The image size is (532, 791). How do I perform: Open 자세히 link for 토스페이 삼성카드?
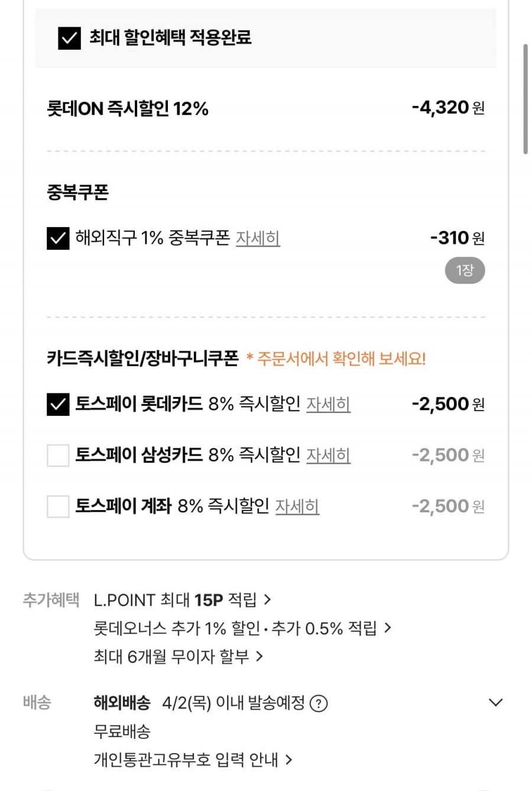(328, 456)
